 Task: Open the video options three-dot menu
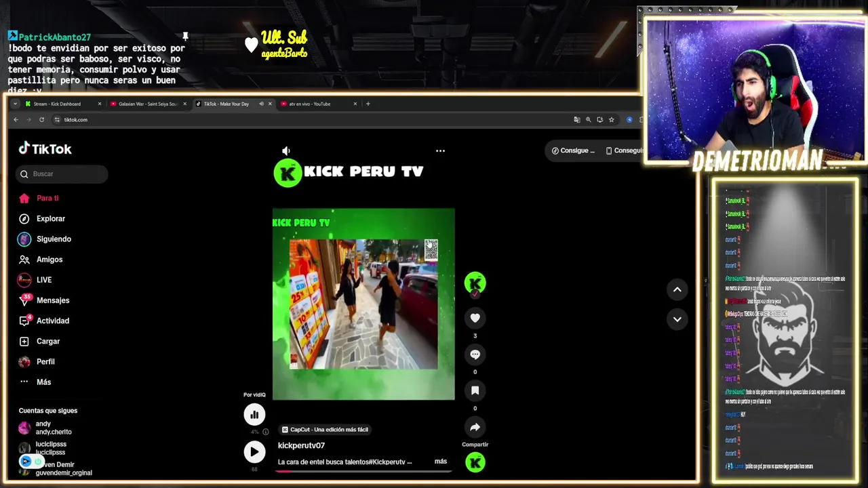[440, 150]
